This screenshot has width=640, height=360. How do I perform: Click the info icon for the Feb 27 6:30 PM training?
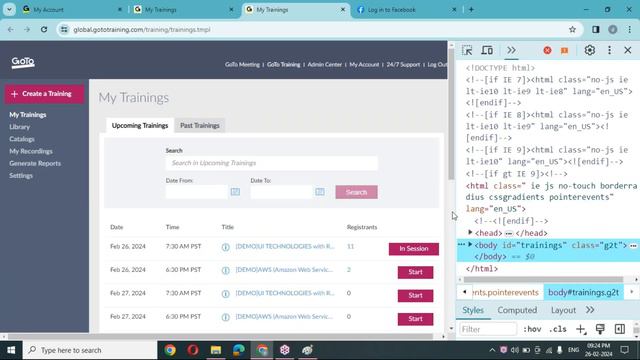pos(225,317)
